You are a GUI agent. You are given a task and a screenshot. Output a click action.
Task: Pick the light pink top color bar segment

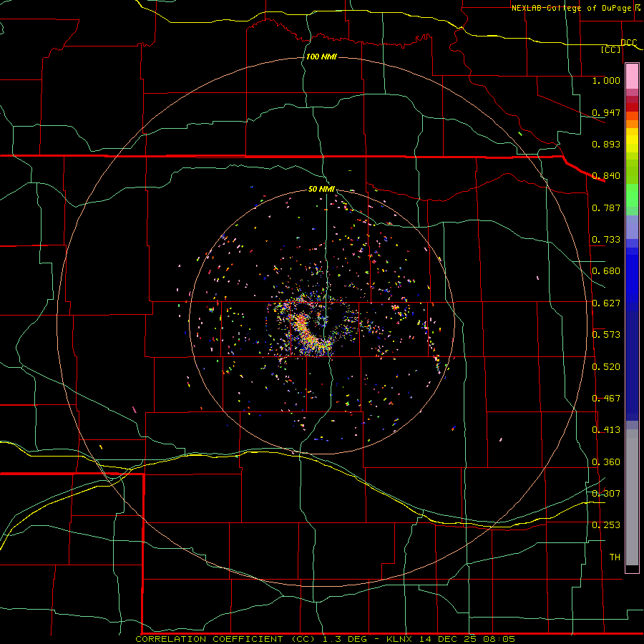coord(632,76)
